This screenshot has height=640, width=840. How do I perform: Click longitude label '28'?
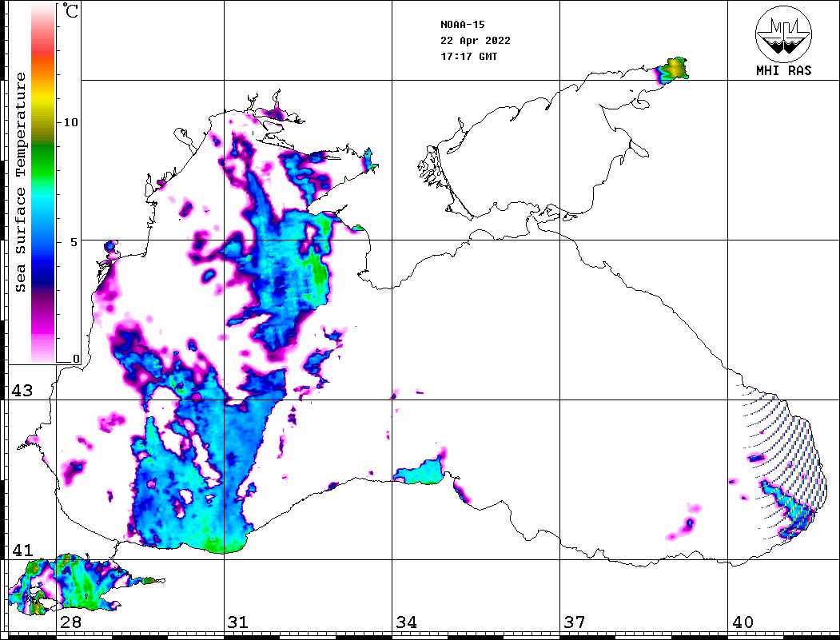(70, 622)
